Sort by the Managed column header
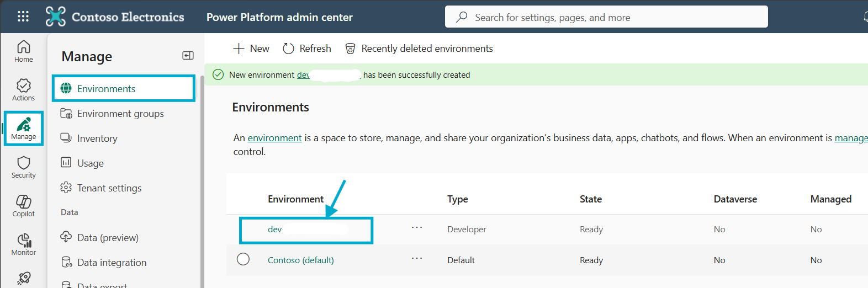This screenshot has width=868, height=288. coord(831,199)
